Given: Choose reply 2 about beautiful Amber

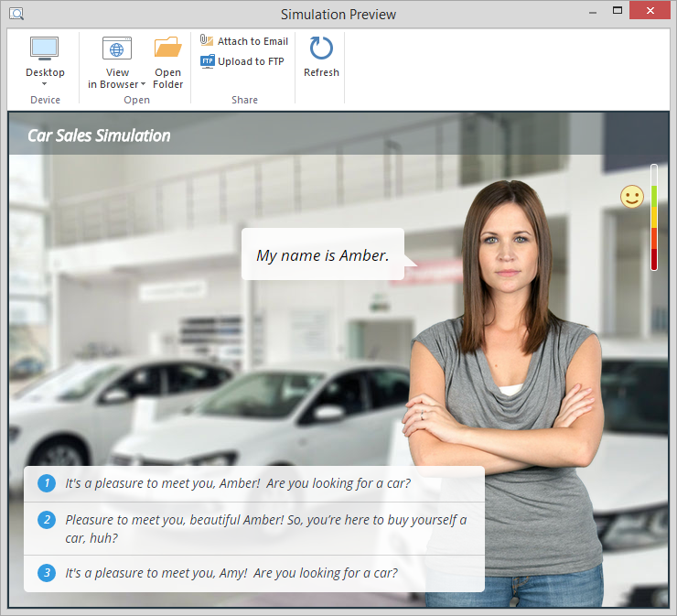Looking at the screenshot, I should coord(265,528).
